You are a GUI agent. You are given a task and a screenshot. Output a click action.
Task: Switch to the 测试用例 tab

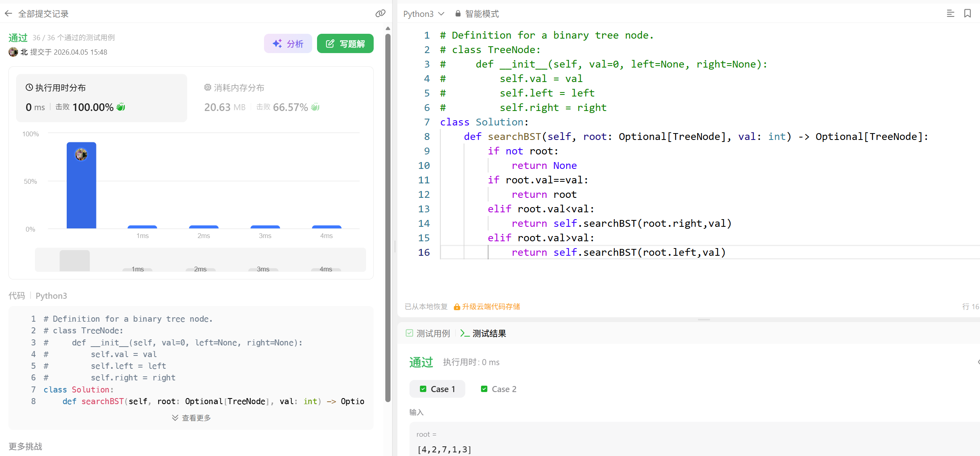428,333
